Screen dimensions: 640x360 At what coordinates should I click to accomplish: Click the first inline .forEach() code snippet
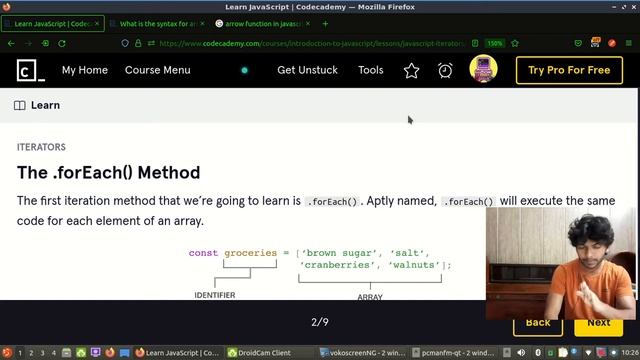pos(332,202)
